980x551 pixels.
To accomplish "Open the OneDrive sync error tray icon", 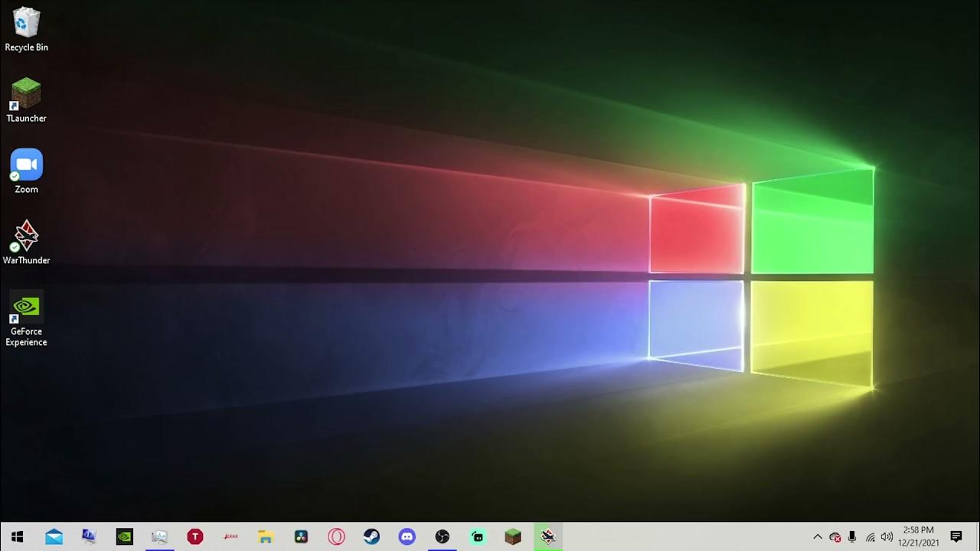I will (x=835, y=537).
